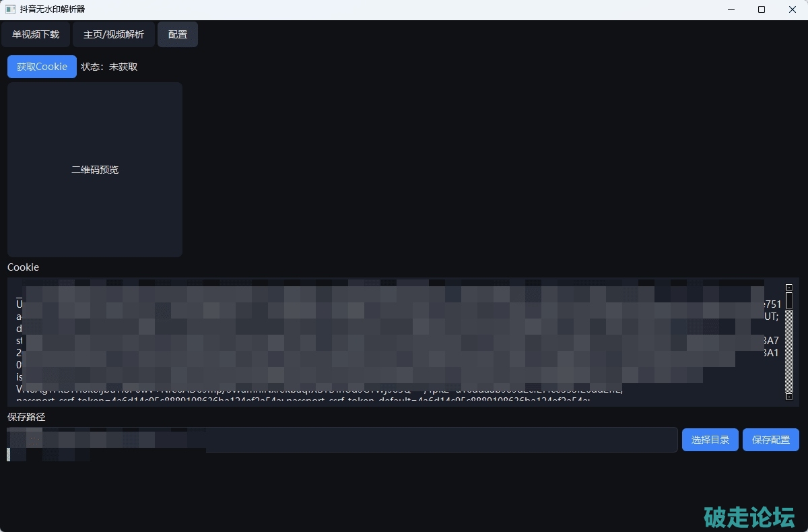Screen dimensions: 808x532
Task: Click the Cookie scrollbar down arrow
Action: pos(789,397)
